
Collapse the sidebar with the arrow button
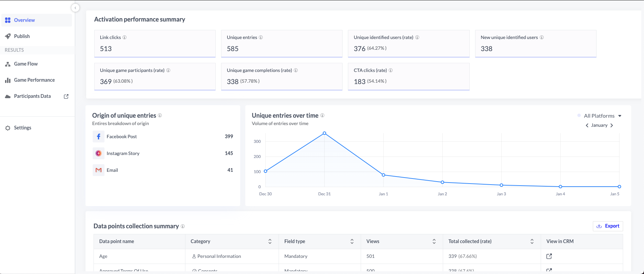75,8
